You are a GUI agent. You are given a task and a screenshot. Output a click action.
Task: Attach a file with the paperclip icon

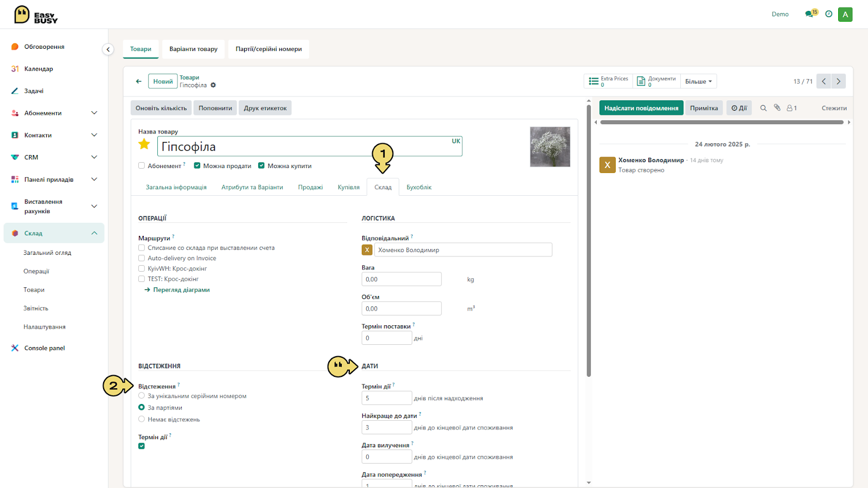pyautogui.click(x=777, y=108)
